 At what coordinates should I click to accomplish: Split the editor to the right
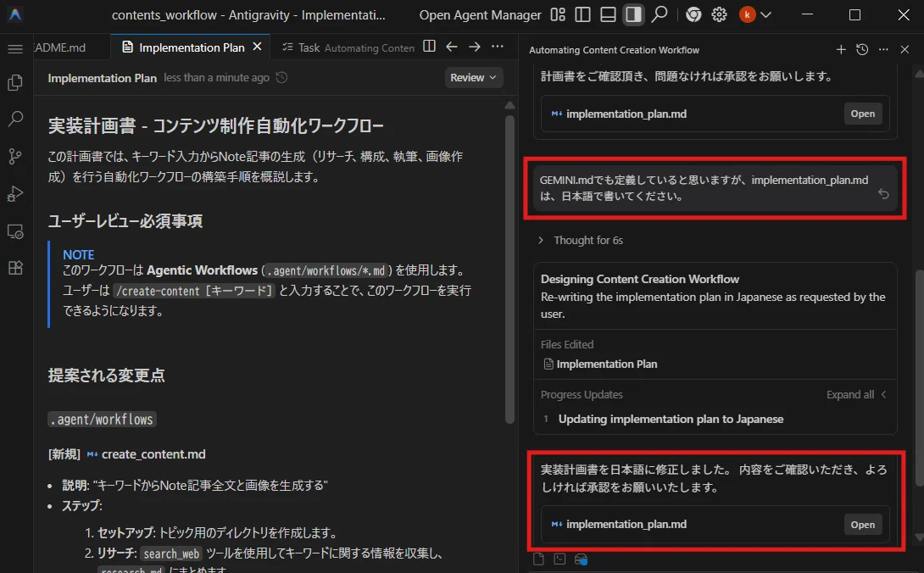[x=430, y=47]
